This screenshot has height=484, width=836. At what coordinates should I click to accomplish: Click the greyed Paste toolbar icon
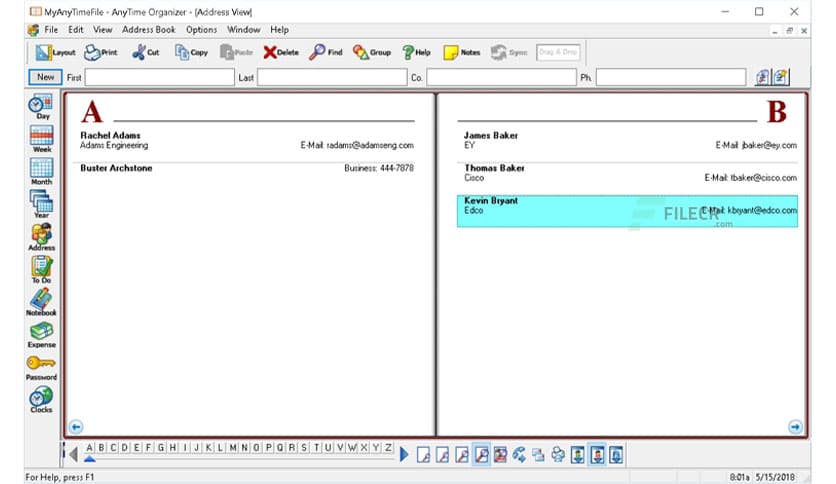tap(236, 52)
